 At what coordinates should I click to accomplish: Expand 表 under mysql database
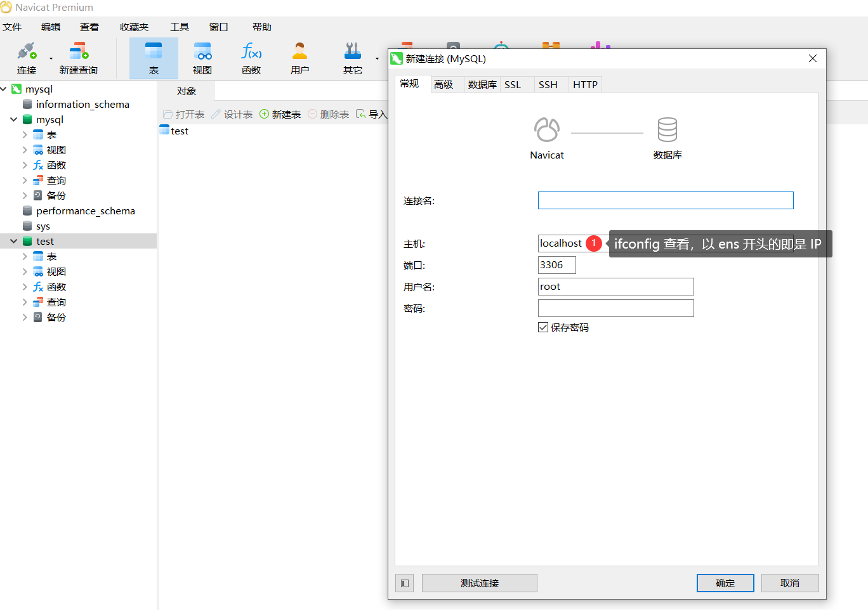coord(25,134)
